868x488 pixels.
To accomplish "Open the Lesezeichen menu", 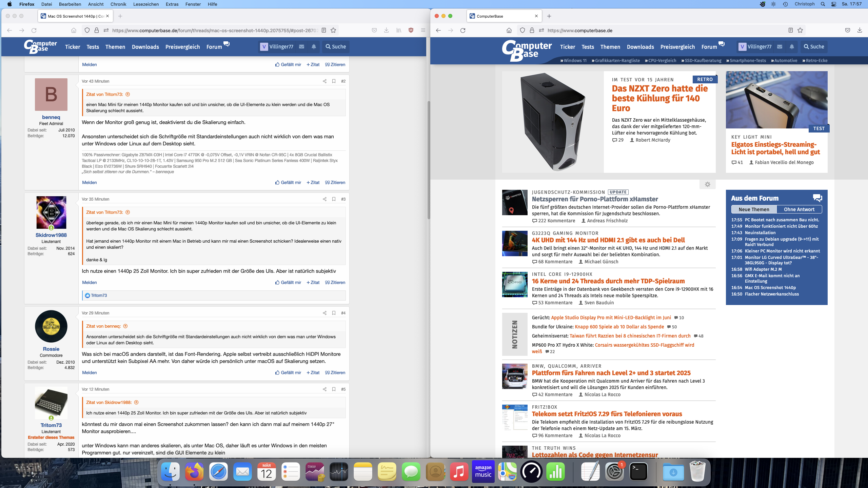I will click(146, 4).
